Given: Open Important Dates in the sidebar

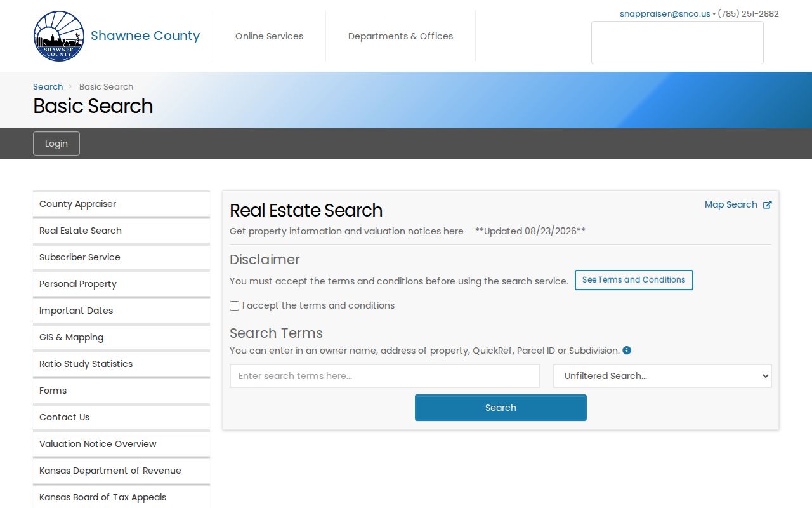Looking at the screenshot, I should 121,311.
